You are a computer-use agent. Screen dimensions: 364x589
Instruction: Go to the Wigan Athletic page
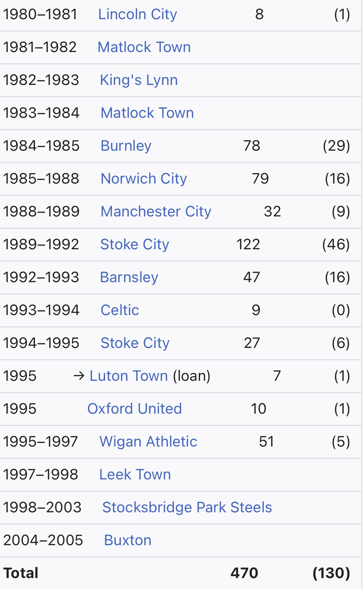(x=148, y=442)
